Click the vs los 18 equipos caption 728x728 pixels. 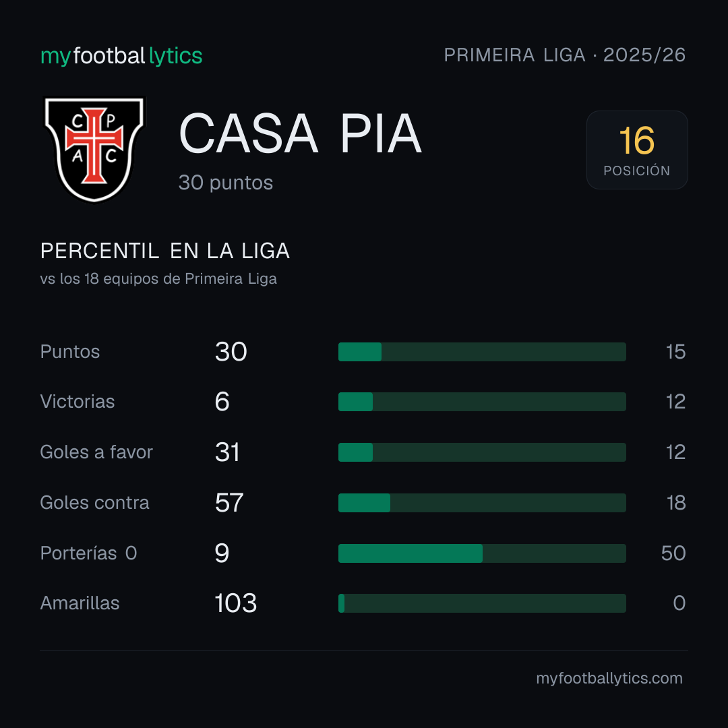pyautogui.click(x=158, y=279)
